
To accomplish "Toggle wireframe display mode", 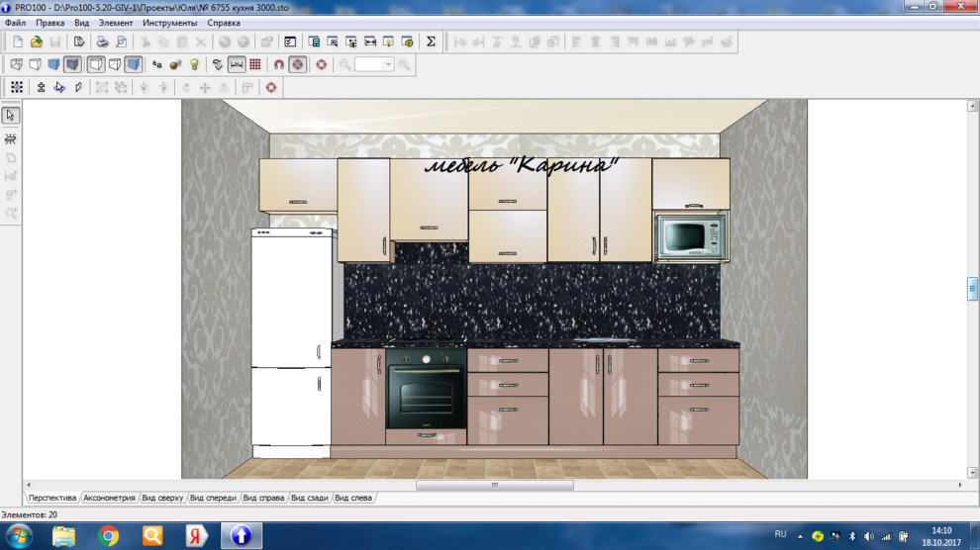I will 16,64.
